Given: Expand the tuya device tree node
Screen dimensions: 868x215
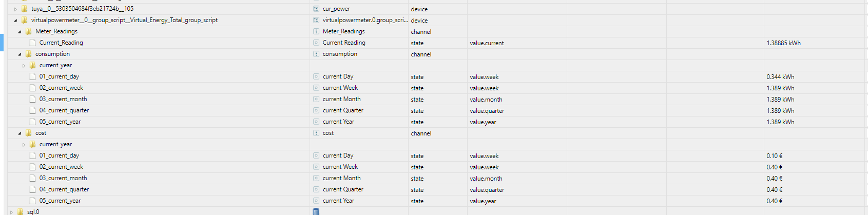Looking at the screenshot, I should click(x=15, y=9).
